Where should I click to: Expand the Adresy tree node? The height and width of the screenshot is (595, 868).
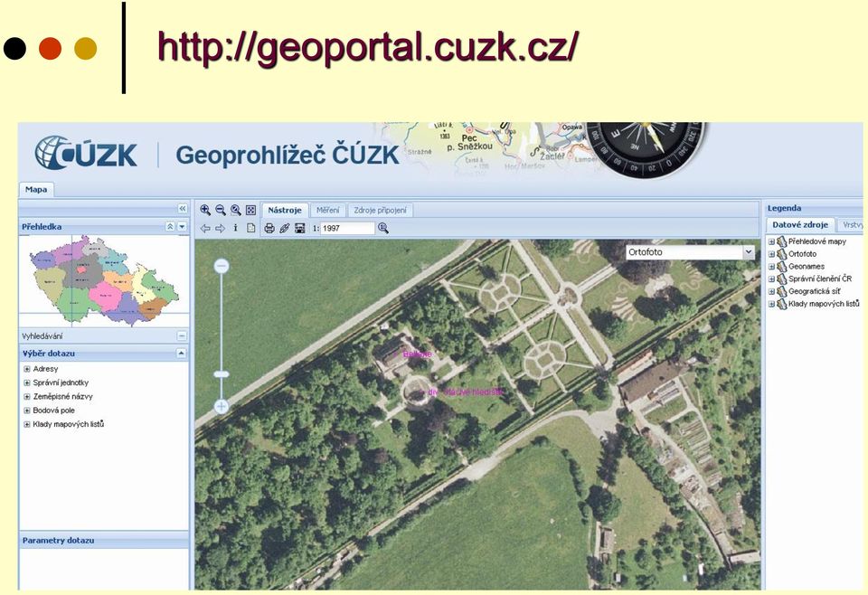(x=26, y=369)
